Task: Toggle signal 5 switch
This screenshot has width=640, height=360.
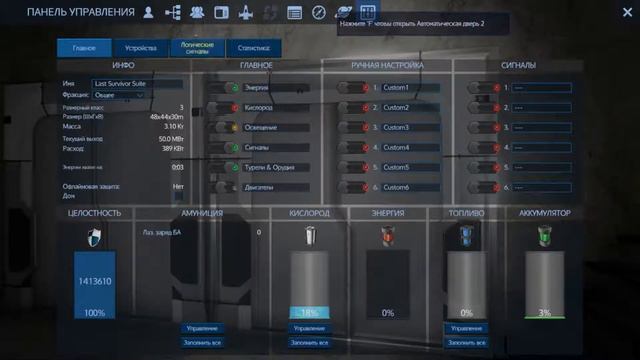Action: tap(484, 167)
